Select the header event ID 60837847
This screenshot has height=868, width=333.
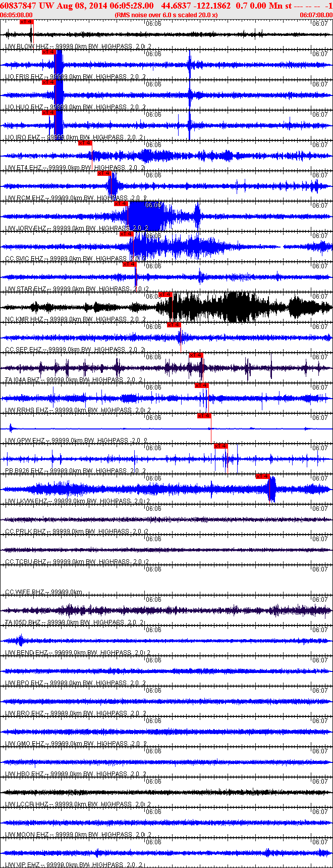click(x=18, y=6)
